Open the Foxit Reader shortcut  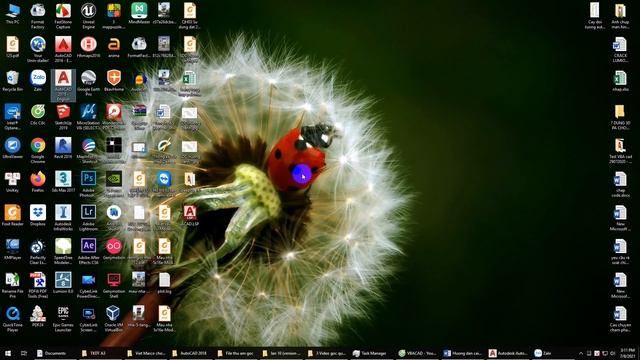(13, 216)
